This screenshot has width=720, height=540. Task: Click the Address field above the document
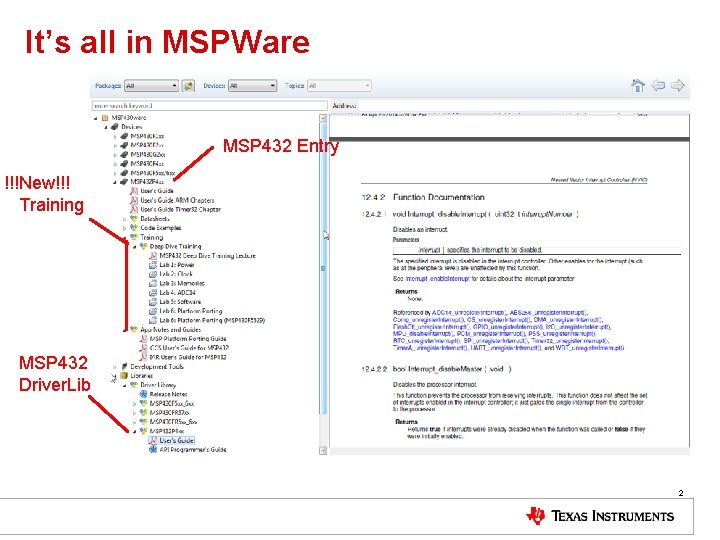[x=523, y=106]
